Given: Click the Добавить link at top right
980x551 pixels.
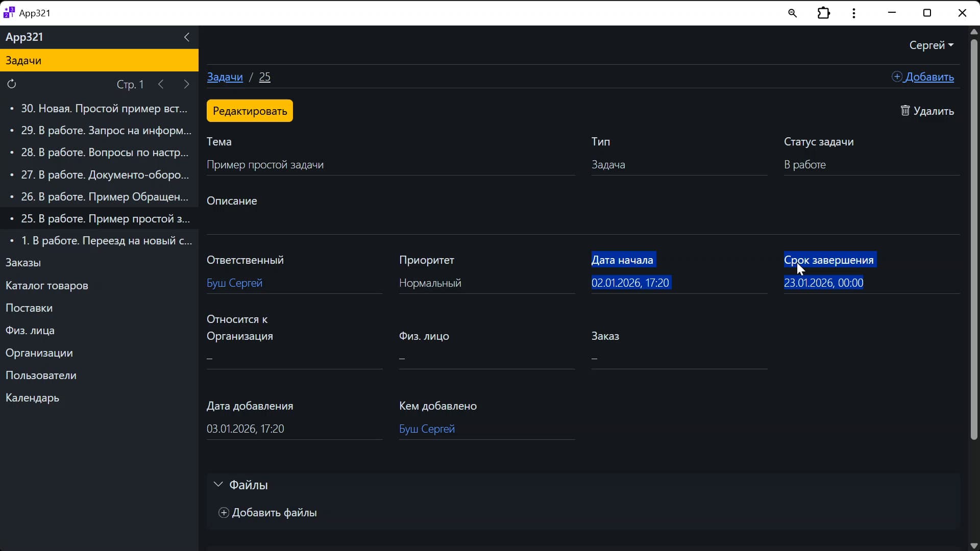Looking at the screenshot, I should tap(929, 77).
